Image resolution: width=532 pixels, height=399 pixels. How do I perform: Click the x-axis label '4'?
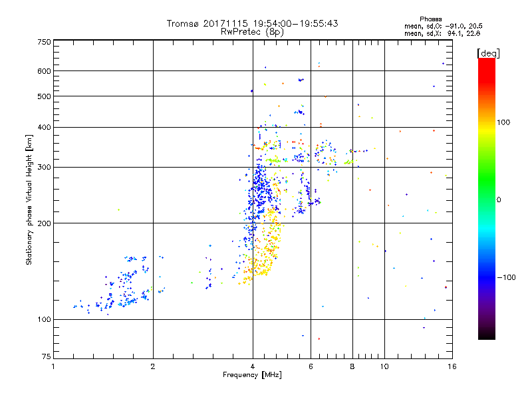pos(253,366)
